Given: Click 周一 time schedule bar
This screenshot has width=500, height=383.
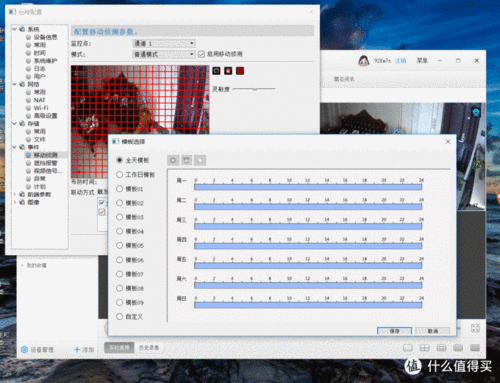Looking at the screenshot, I should pyautogui.click(x=308, y=187).
